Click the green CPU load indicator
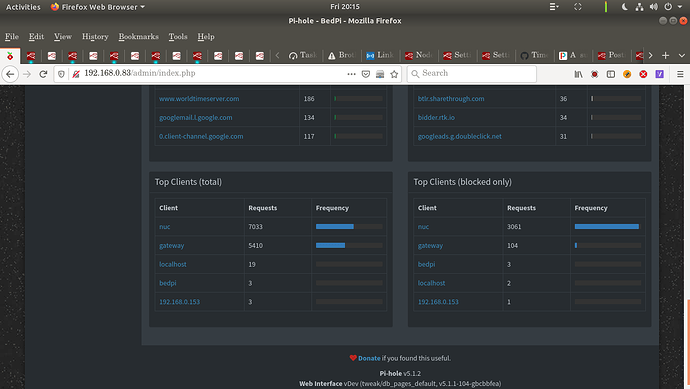 pos(606,7)
